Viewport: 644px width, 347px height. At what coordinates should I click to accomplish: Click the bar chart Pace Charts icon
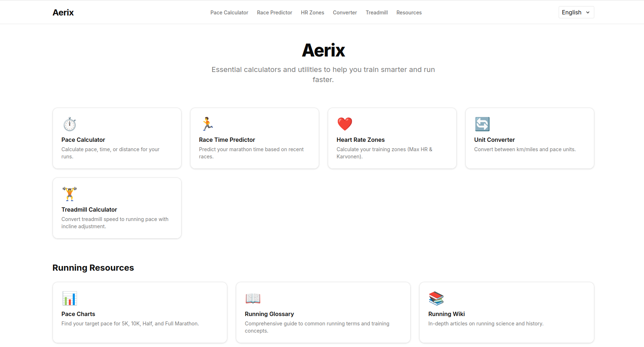[x=70, y=298]
